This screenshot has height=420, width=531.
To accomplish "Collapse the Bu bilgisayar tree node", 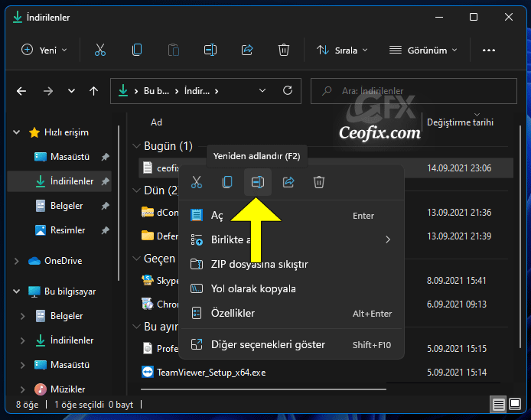I will pos(17,291).
